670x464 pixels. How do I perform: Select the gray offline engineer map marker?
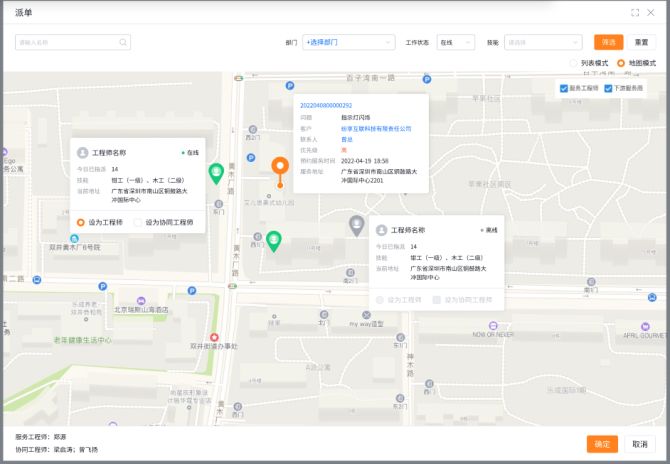356,225
